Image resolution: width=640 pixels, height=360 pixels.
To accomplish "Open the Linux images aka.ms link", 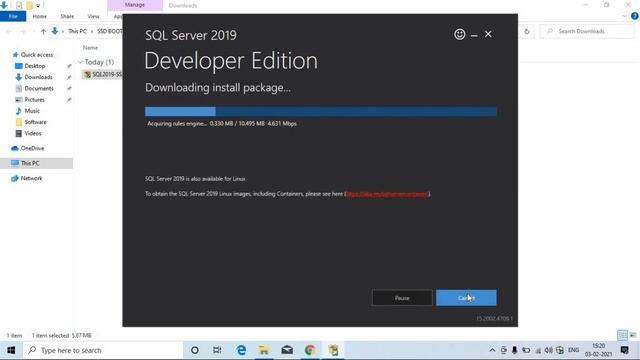I will pos(387,194).
